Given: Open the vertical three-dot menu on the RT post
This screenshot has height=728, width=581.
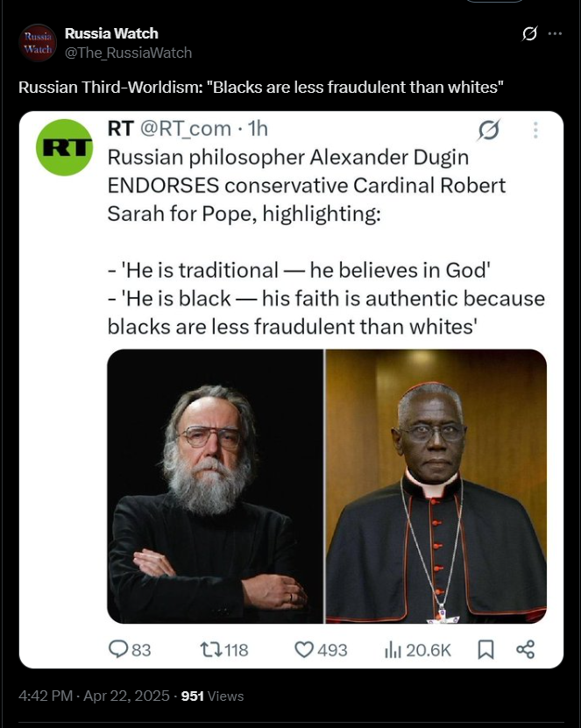Looking at the screenshot, I should [535, 131].
